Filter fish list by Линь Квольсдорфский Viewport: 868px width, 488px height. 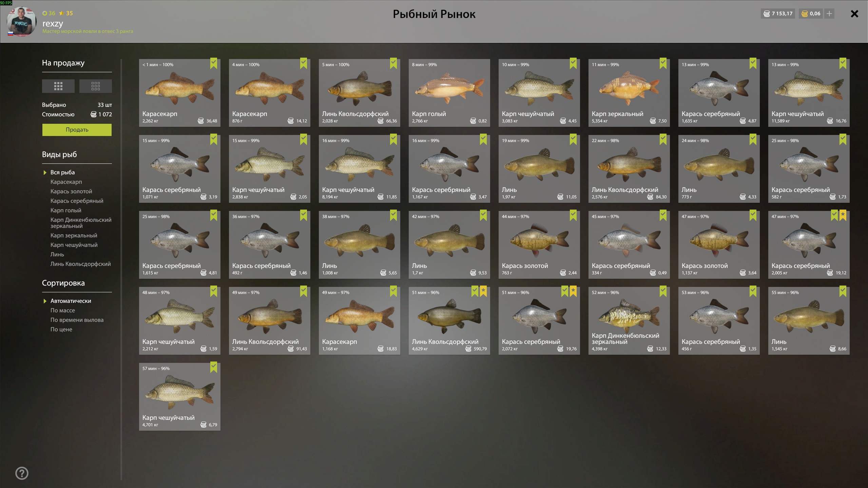(x=81, y=264)
